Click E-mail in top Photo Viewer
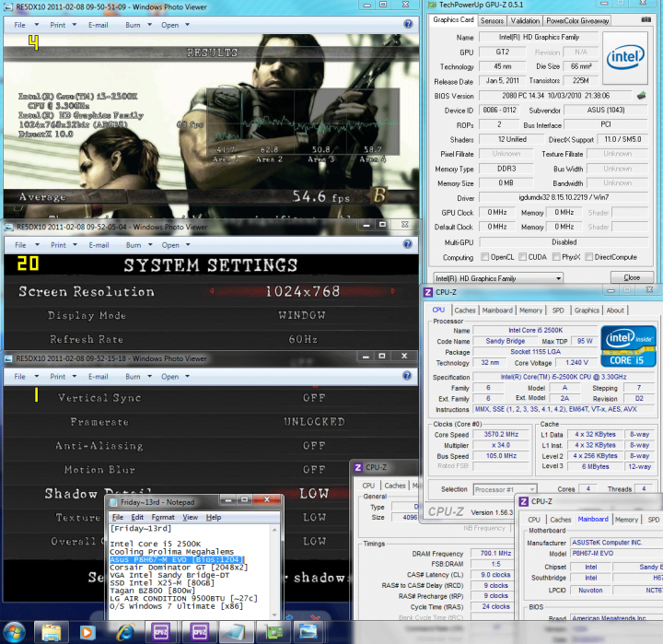This screenshot has width=663, height=644. [x=99, y=25]
